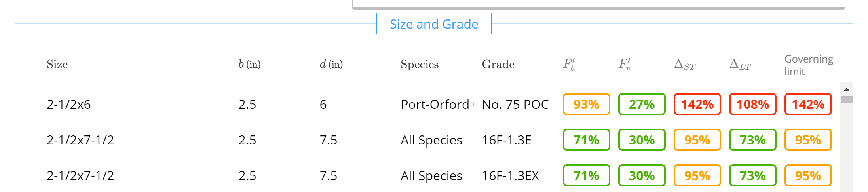Click the Grade column header
This screenshot has width=868, height=192.
pos(498,64)
